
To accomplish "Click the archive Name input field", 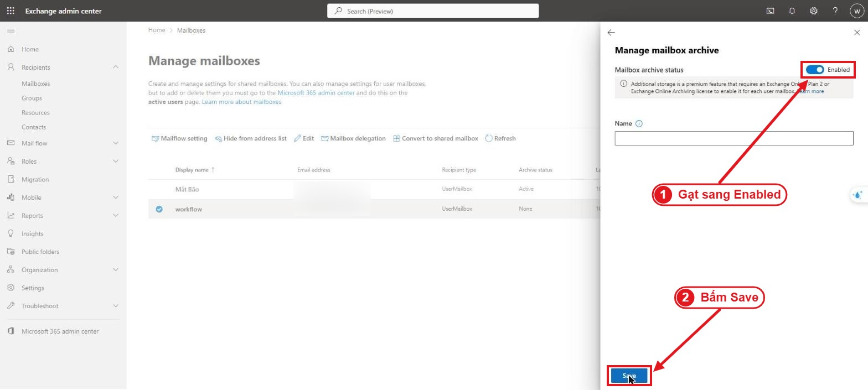I will click(x=734, y=138).
